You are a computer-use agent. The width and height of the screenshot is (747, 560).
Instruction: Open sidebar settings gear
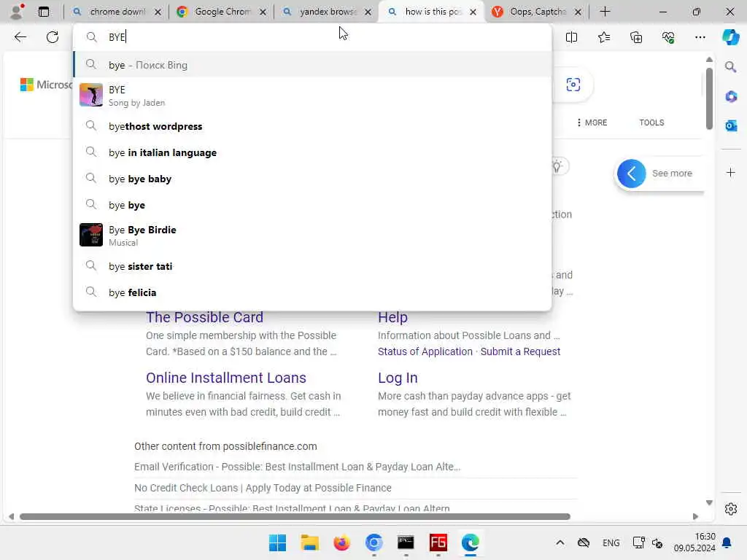pyautogui.click(x=731, y=509)
